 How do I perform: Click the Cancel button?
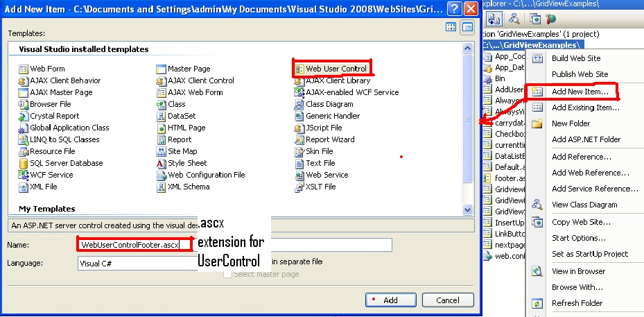point(448,300)
